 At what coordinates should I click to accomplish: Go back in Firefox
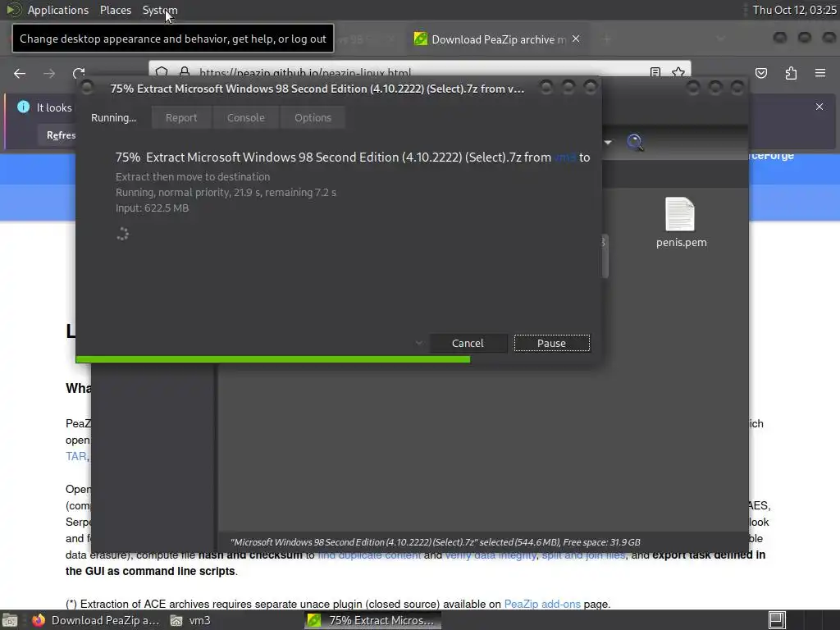[20, 73]
